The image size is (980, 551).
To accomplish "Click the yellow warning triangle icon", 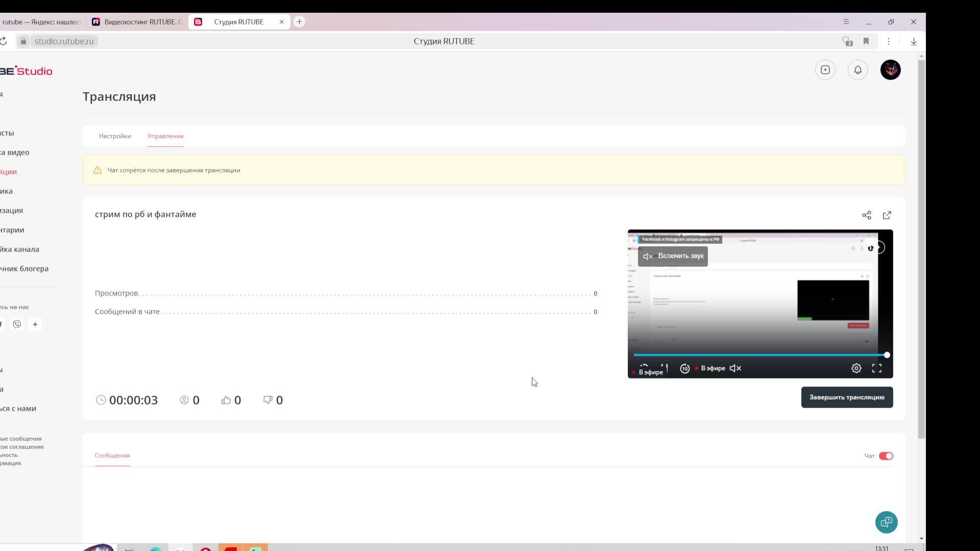I will [97, 170].
